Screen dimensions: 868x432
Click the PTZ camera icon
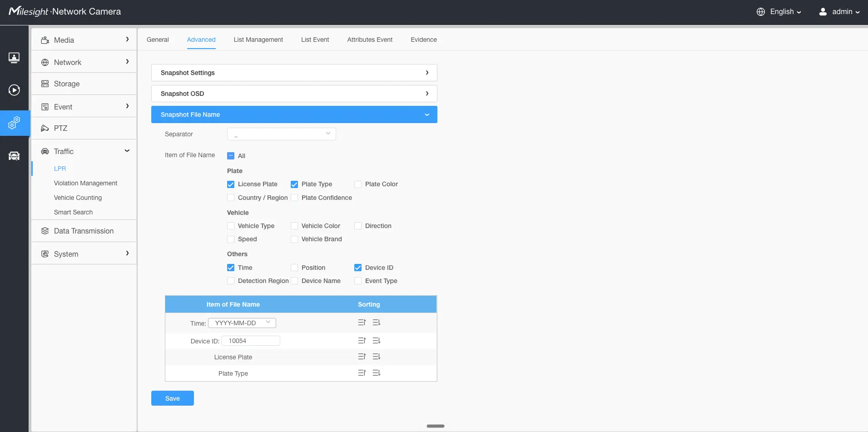pyautogui.click(x=45, y=128)
